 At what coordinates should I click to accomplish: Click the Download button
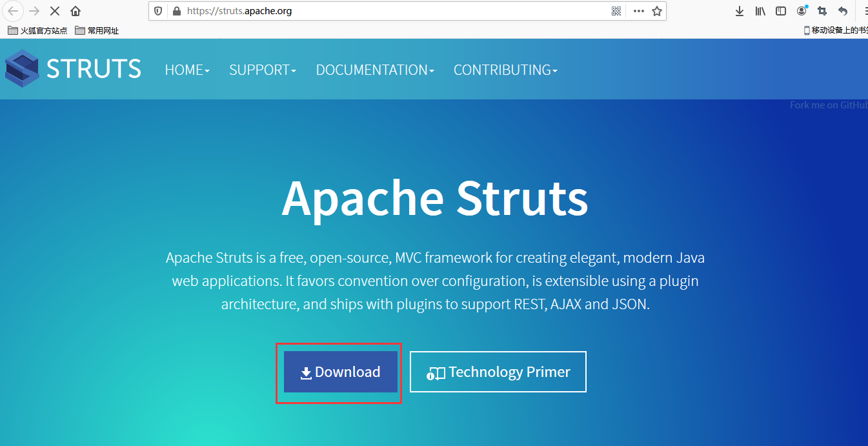[x=340, y=372]
